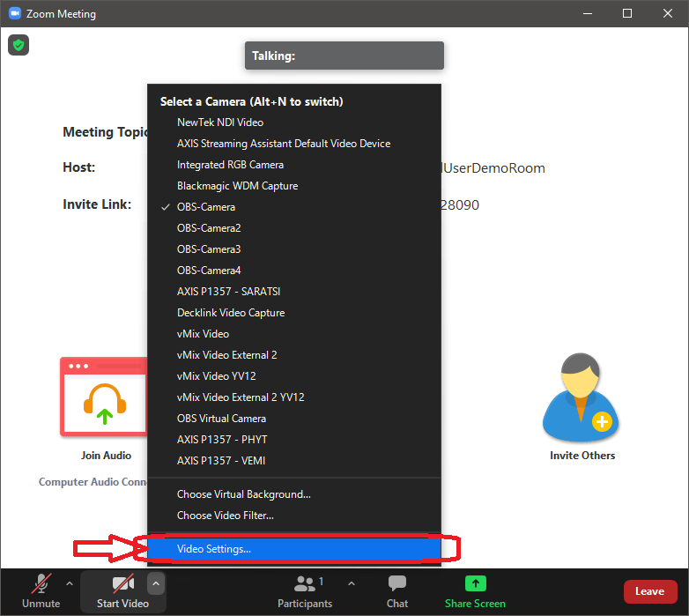This screenshot has width=689, height=616.
Task: Click the Computer Audio Connected text
Action: (x=93, y=482)
